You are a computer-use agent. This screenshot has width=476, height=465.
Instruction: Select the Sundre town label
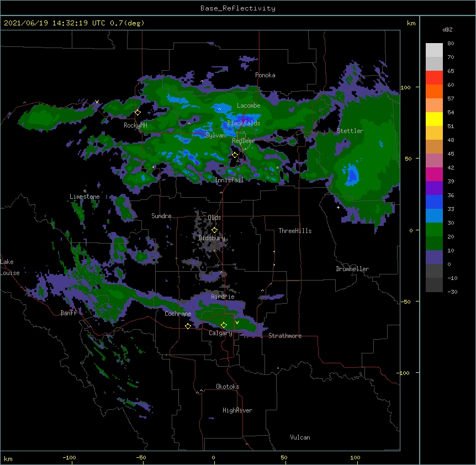161,216
